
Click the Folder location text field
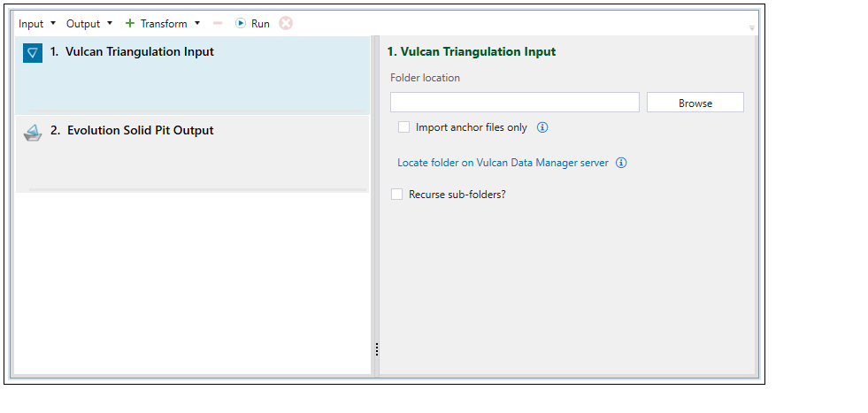point(514,103)
